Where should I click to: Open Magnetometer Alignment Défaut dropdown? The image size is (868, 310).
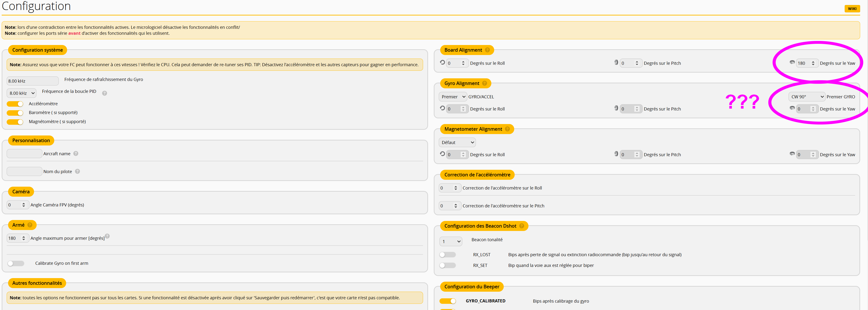pos(457,142)
